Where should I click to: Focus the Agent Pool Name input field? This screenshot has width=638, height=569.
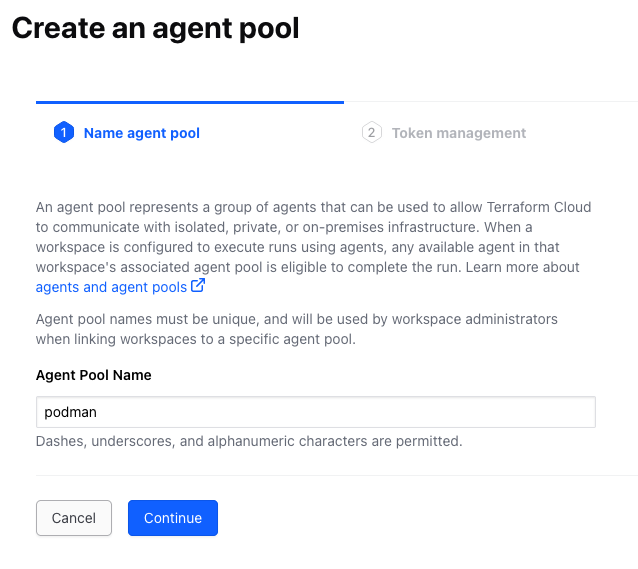[x=315, y=412]
